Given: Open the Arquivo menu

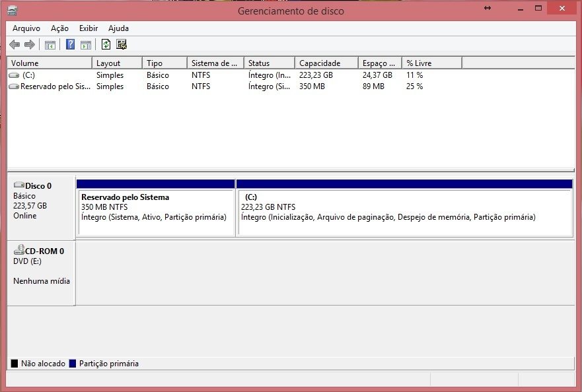Looking at the screenshot, I should [26, 28].
